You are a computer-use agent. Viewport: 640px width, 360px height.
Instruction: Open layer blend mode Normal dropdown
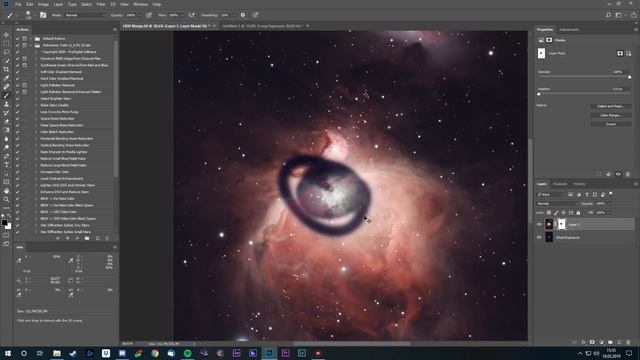click(557, 203)
